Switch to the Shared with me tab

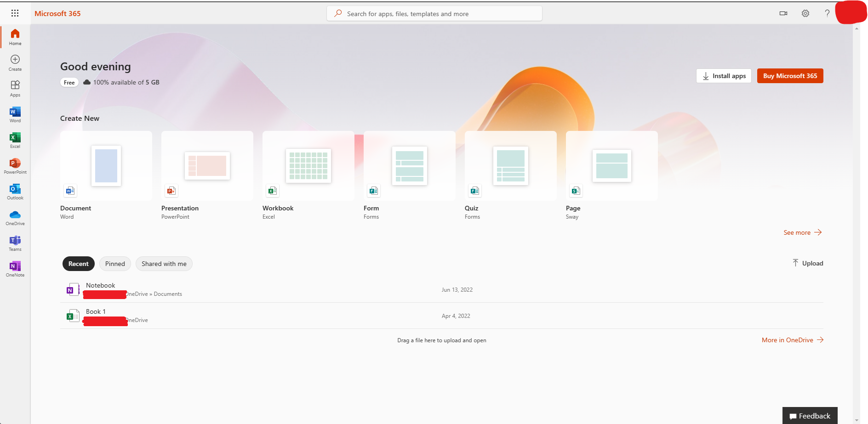[164, 264]
